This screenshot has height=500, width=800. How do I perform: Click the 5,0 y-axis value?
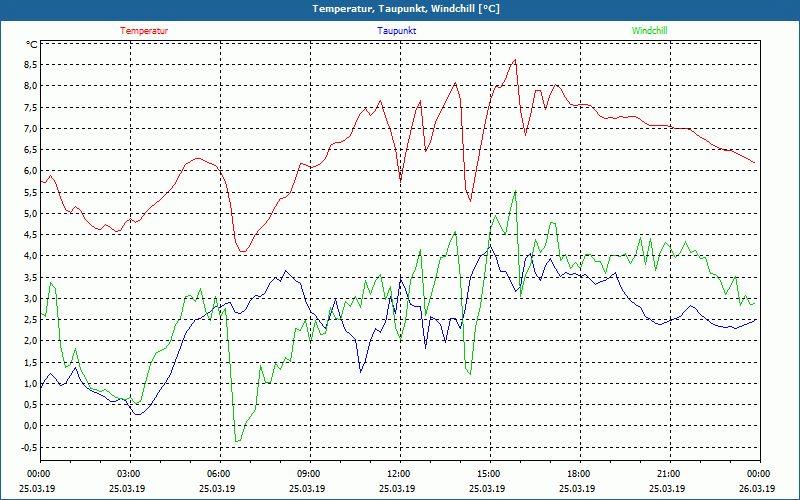(31, 213)
